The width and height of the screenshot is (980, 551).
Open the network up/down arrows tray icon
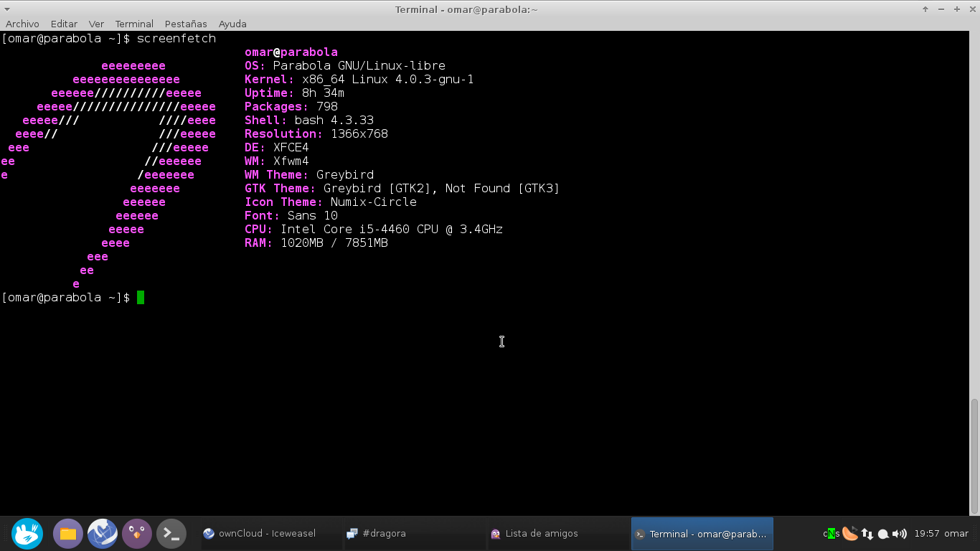(x=867, y=534)
